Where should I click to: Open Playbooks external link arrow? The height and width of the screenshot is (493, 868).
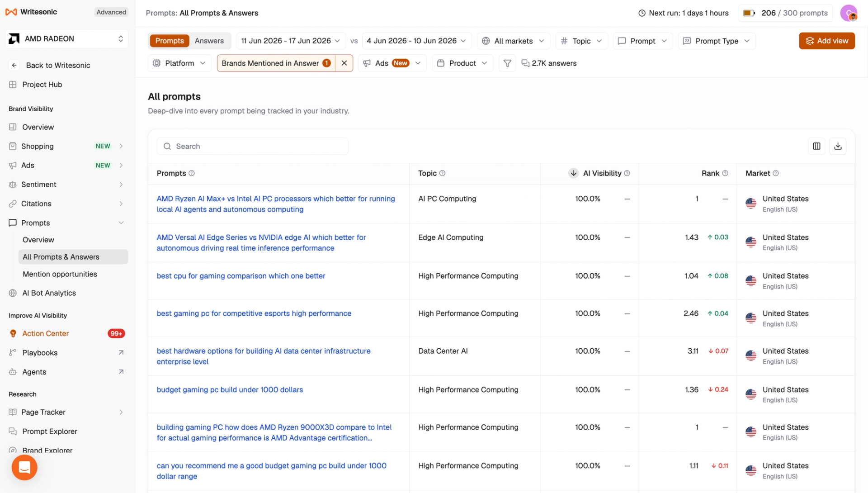click(121, 353)
